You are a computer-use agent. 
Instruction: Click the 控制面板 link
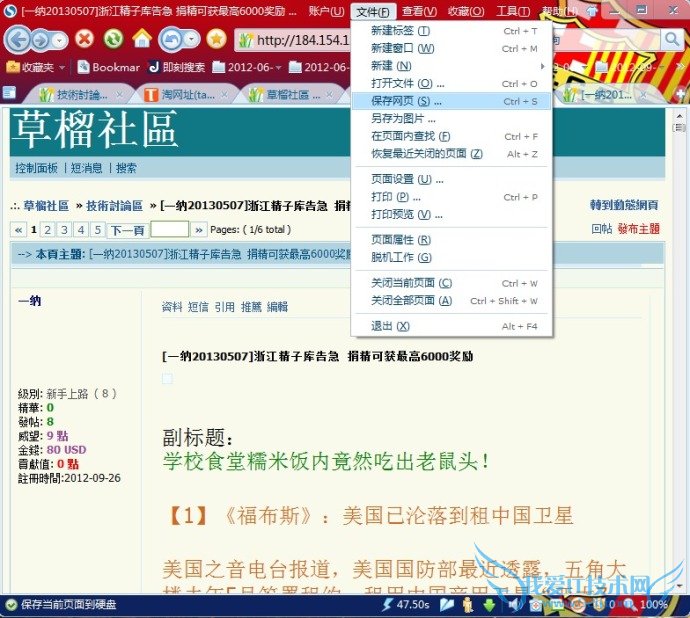tap(37, 168)
